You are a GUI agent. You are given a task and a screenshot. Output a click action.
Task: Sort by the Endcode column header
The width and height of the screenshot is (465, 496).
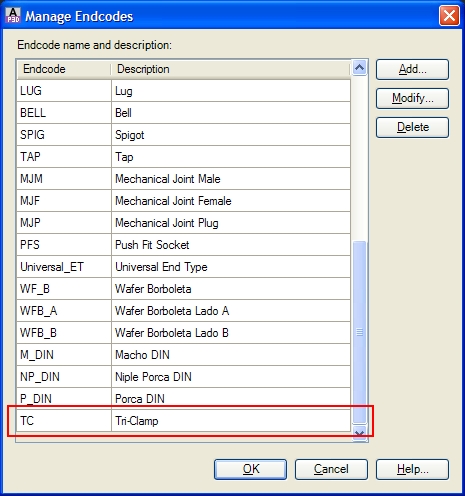[64, 69]
